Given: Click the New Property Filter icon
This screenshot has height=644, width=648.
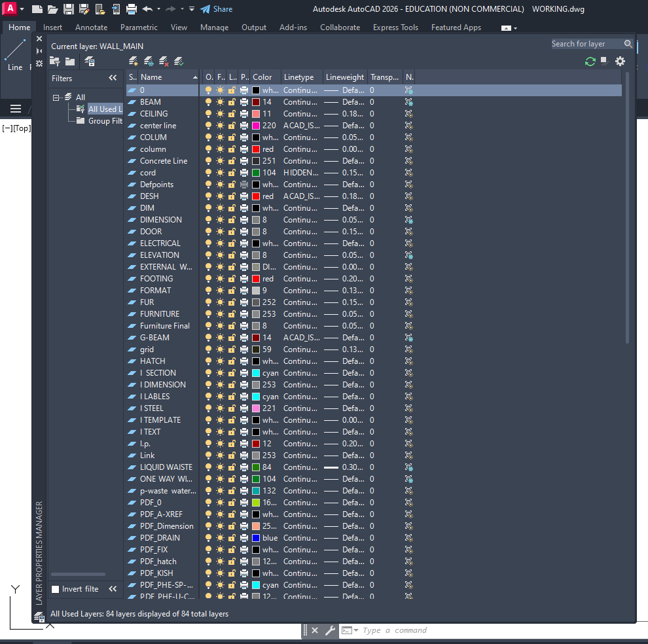Looking at the screenshot, I should click(55, 62).
